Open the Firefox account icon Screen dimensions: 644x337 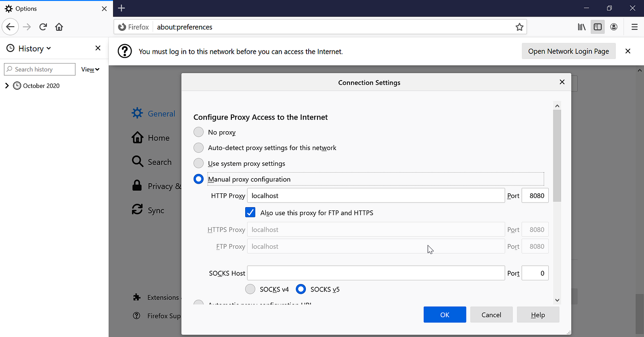click(614, 27)
